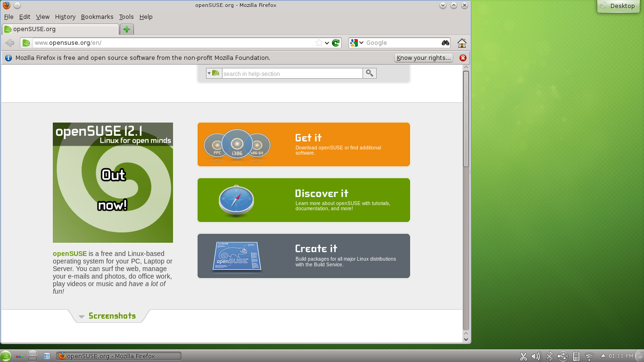Click the binoculars search icon
The height and width of the screenshot is (362, 644).
pyautogui.click(x=446, y=43)
